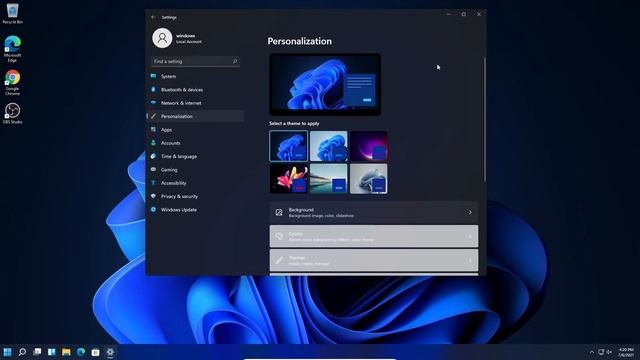Maximize the Settings window
Image resolution: width=640 pixels, height=360 pixels.
464,14
